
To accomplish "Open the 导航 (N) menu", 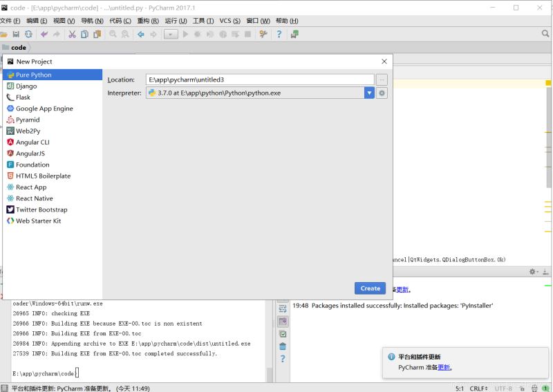I will [92, 21].
